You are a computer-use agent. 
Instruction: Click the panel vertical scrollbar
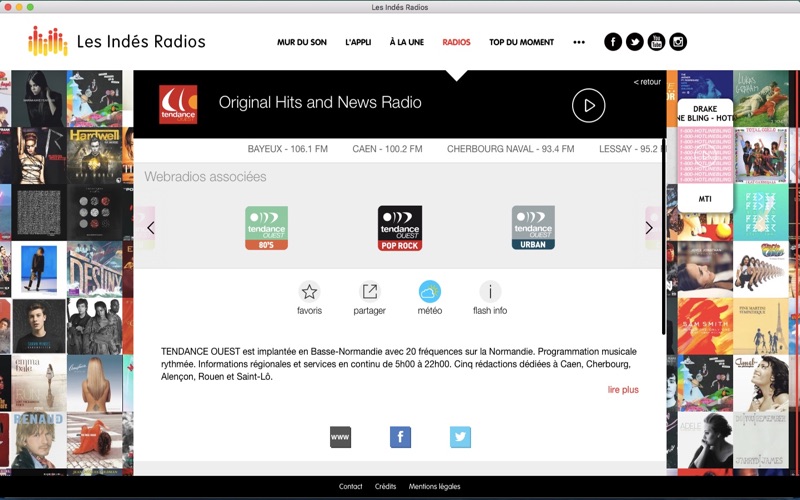coord(663,236)
